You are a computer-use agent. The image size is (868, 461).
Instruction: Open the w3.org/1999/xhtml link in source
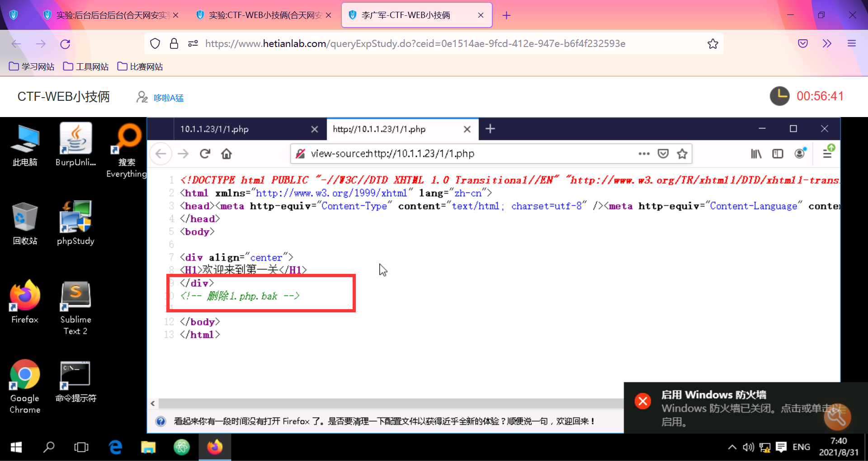point(331,193)
